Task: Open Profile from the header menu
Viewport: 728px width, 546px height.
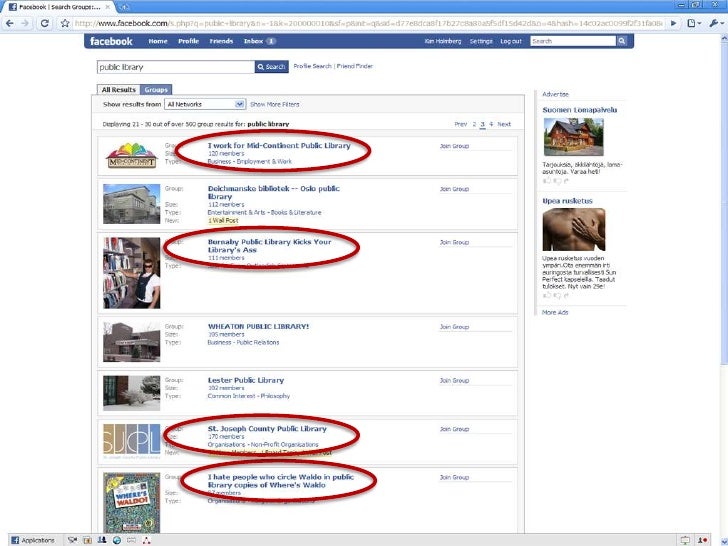Action: pos(188,41)
